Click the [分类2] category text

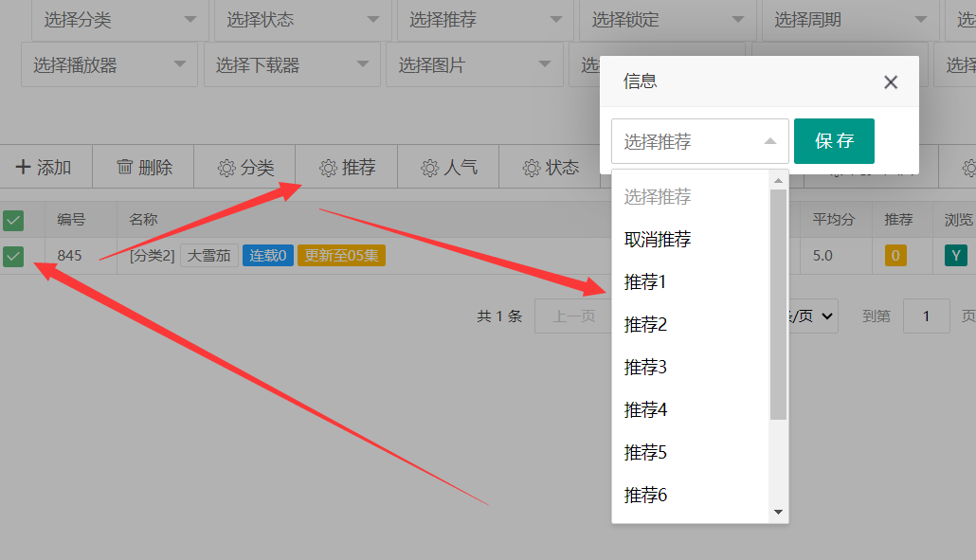tap(152, 255)
